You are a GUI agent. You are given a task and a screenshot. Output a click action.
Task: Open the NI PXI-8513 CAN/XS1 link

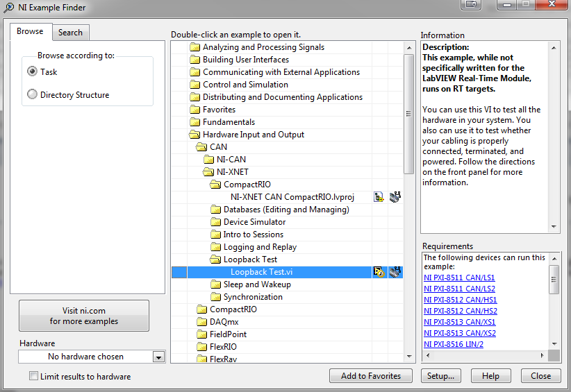click(460, 322)
